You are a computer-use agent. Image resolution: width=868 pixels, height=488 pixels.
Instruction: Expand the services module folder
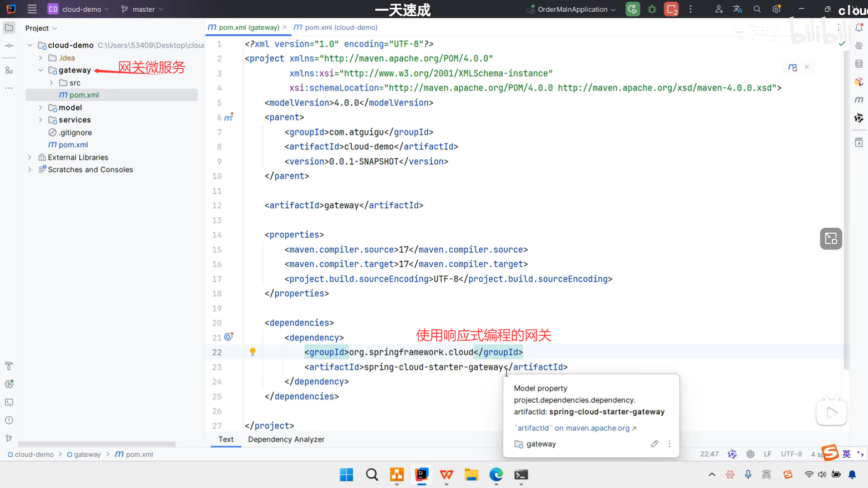[41, 120]
